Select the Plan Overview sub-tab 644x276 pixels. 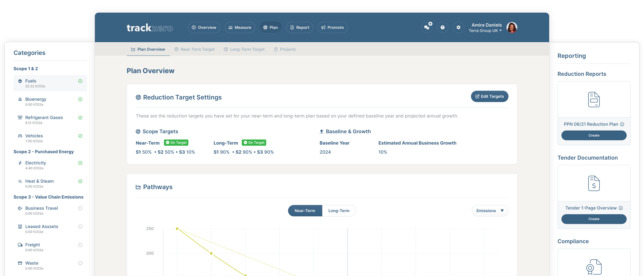(148, 49)
